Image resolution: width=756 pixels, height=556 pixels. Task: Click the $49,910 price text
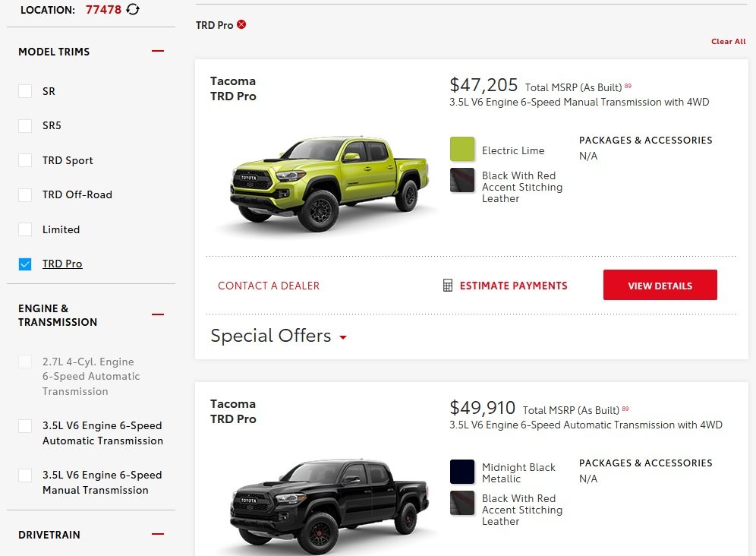482,409
